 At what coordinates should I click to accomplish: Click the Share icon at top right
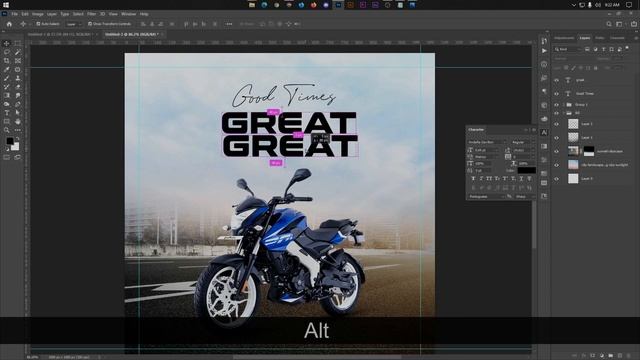tap(633, 24)
